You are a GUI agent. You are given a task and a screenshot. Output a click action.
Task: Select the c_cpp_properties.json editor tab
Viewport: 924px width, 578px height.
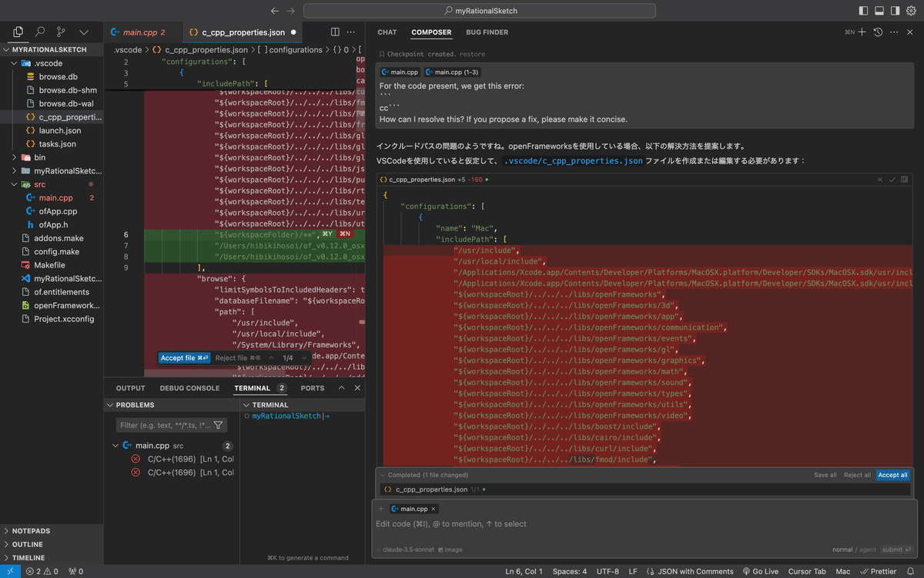point(243,32)
